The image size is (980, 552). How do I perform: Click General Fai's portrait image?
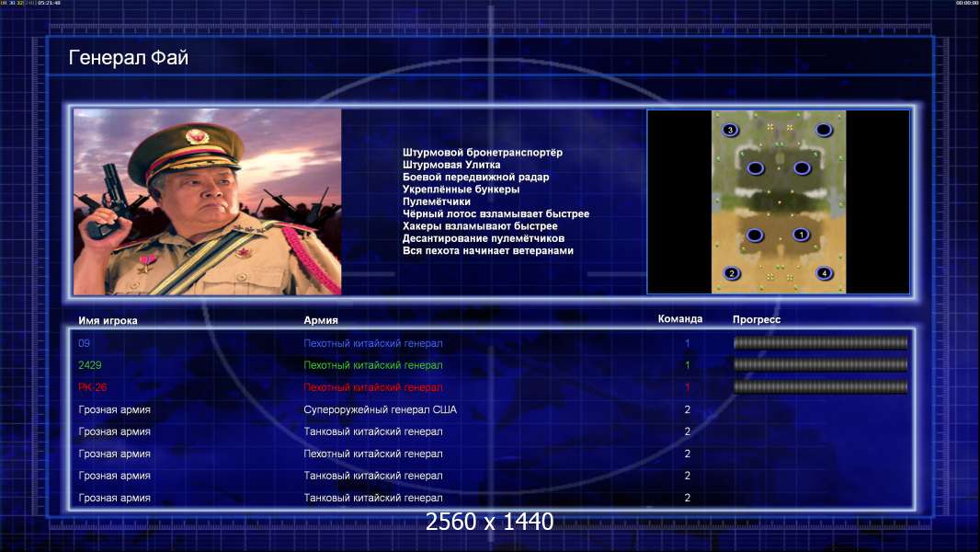208,201
